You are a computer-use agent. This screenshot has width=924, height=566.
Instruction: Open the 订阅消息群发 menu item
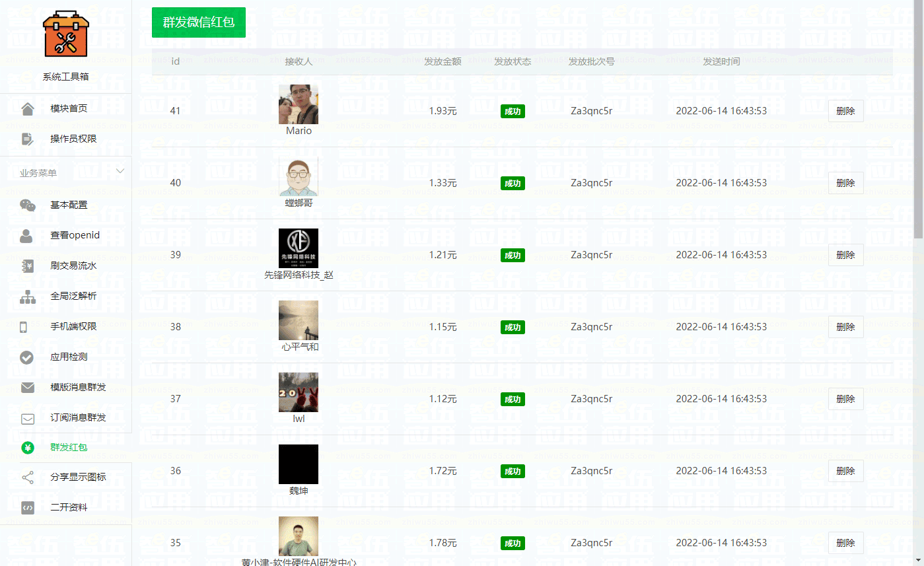tap(78, 417)
